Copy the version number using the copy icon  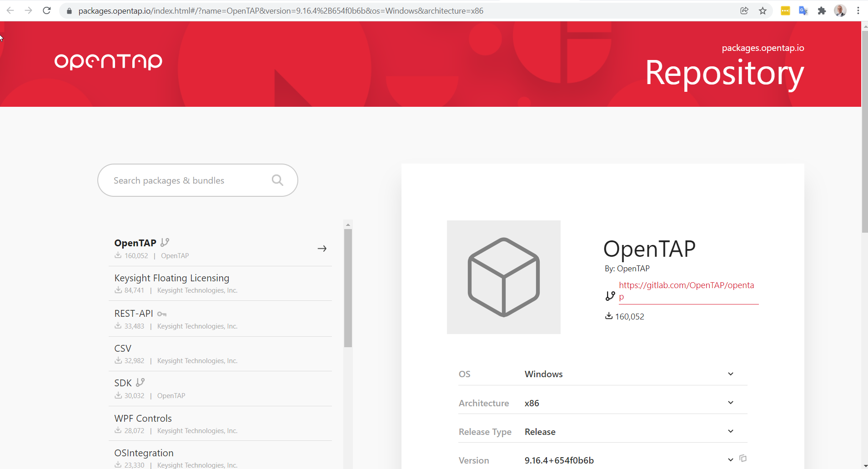tap(743, 459)
